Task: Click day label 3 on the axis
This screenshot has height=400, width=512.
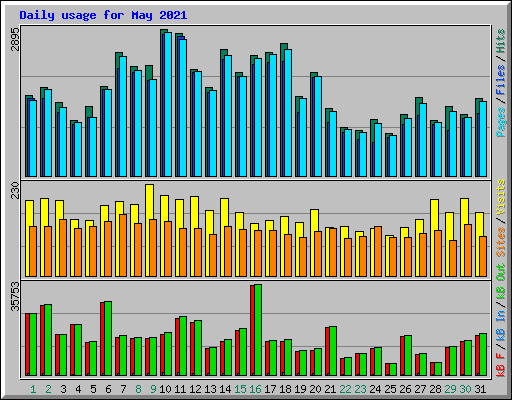Action: pos(63,389)
